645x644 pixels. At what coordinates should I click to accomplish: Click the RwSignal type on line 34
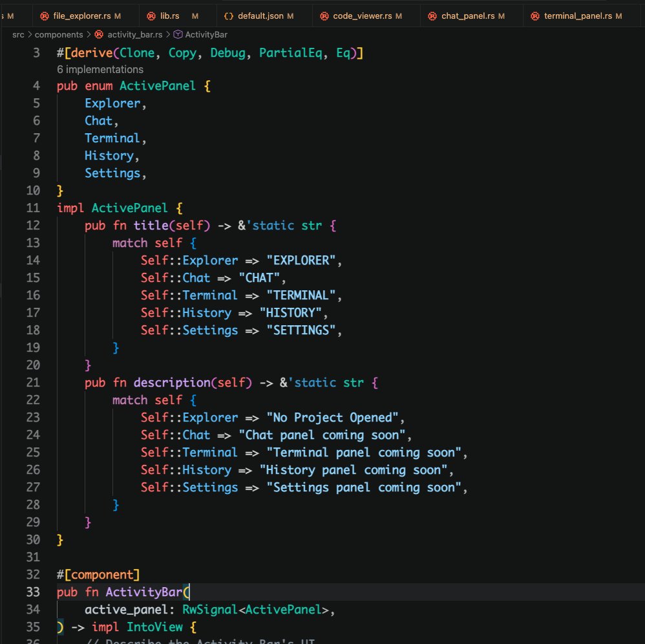point(210,610)
